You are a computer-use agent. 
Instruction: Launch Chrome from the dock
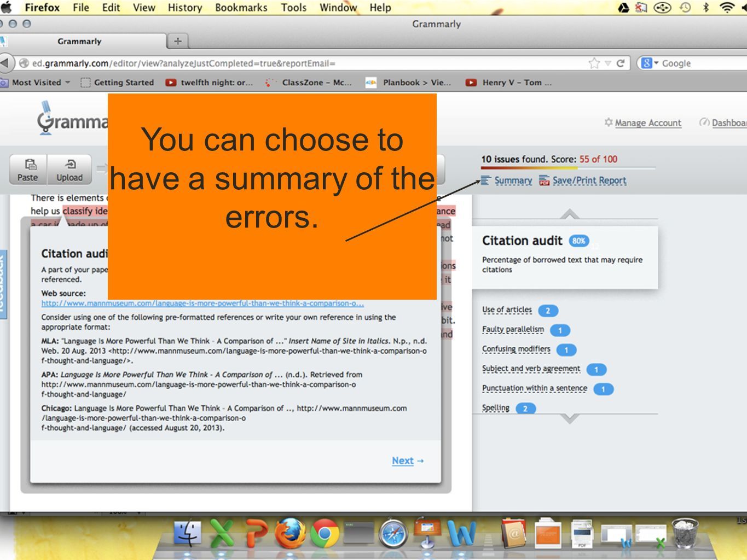(x=325, y=534)
